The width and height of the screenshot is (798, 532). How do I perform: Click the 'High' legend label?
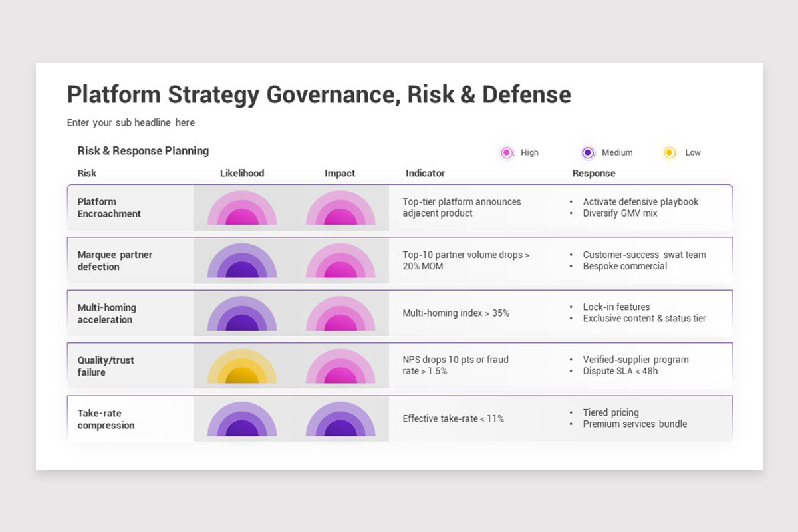pyautogui.click(x=530, y=152)
